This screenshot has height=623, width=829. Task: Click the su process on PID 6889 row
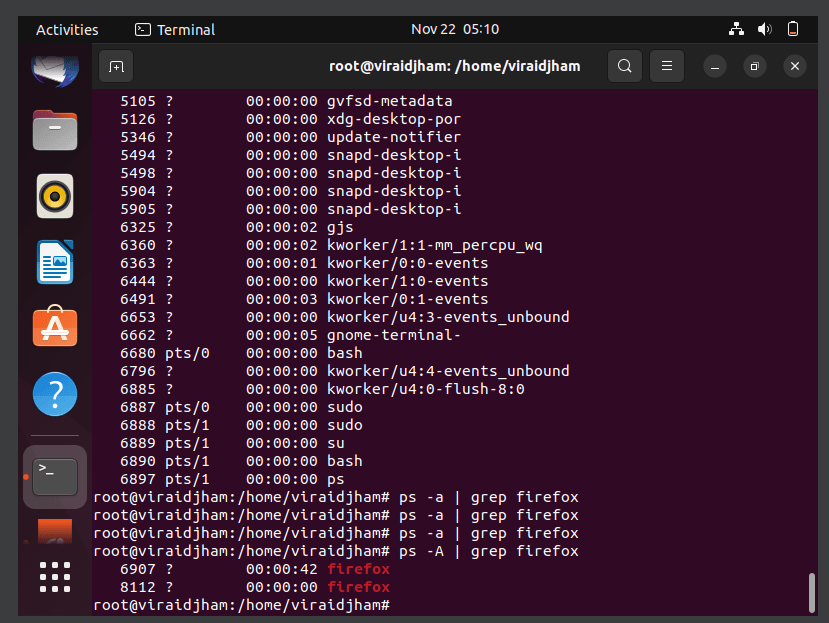tap(336, 443)
